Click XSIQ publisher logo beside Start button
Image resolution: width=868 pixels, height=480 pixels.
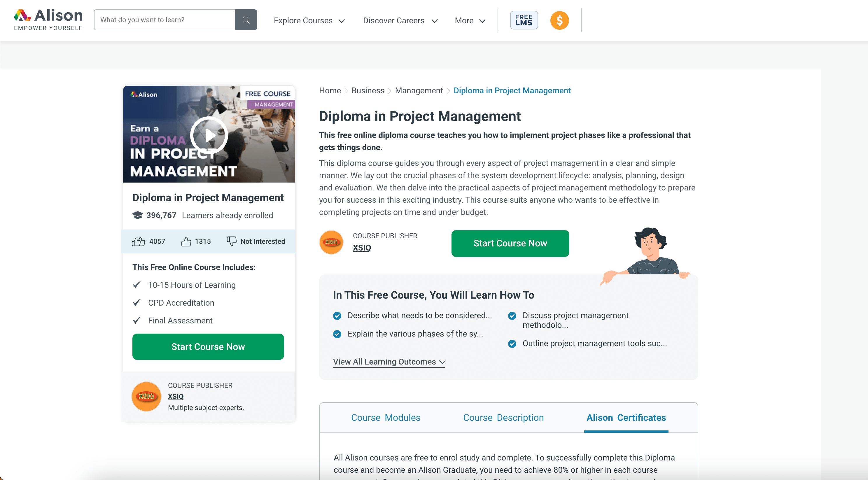tap(331, 242)
